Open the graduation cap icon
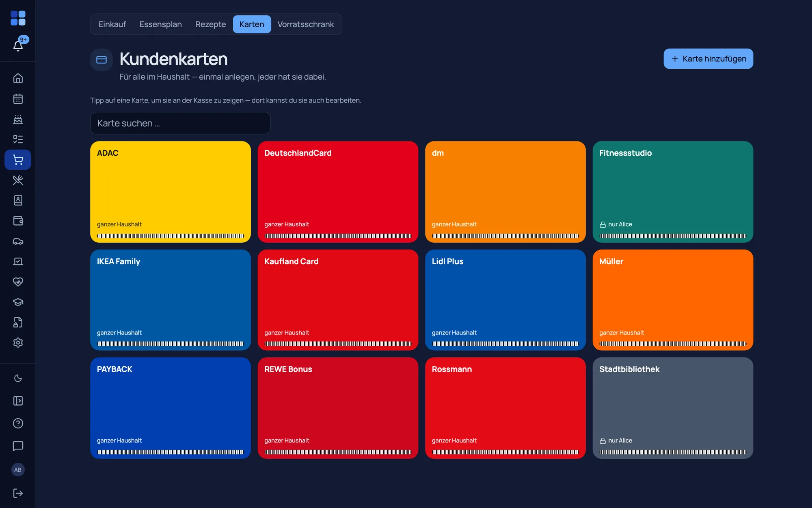The width and height of the screenshot is (812, 508). (x=18, y=302)
